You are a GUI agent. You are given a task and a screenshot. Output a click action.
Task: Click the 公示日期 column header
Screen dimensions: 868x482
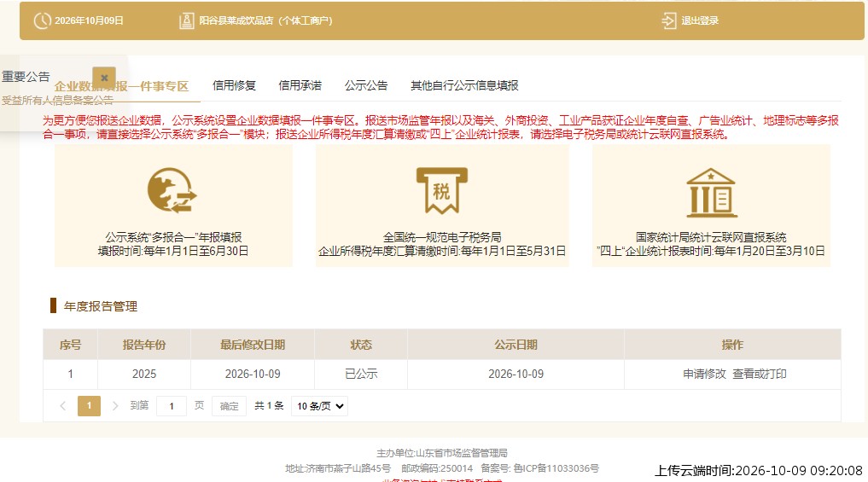[x=516, y=345]
